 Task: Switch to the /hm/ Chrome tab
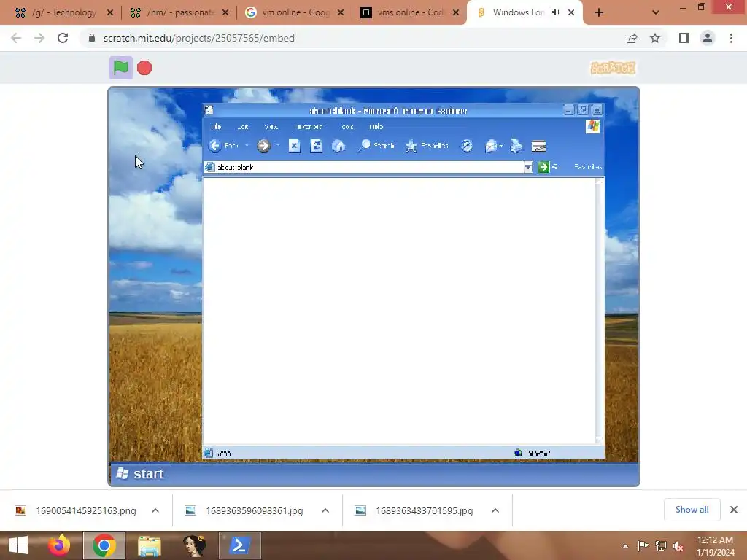pos(179,12)
